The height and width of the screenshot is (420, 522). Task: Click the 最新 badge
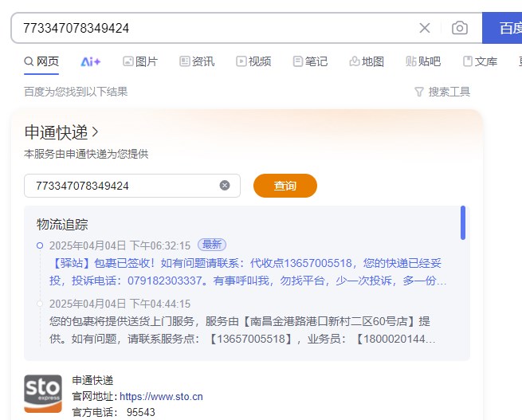[212, 245]
